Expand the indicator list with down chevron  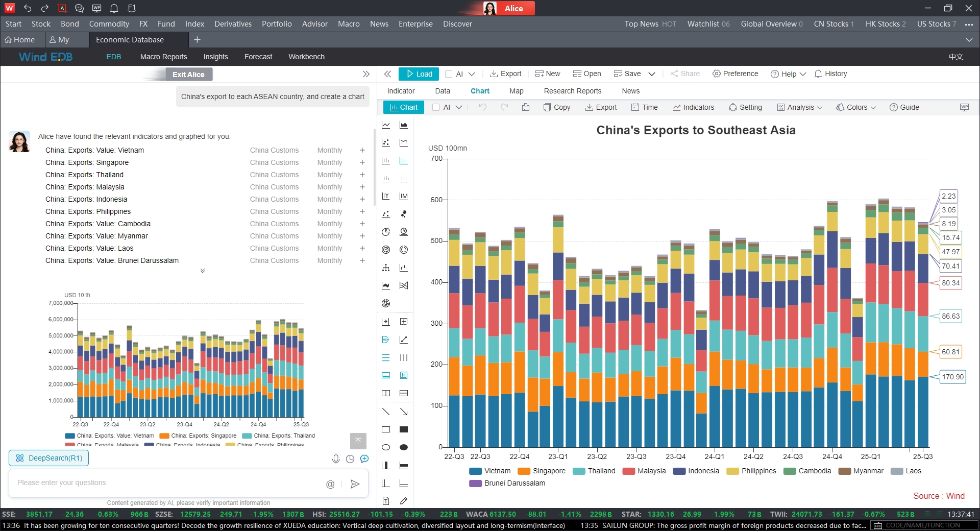[203, 271]
